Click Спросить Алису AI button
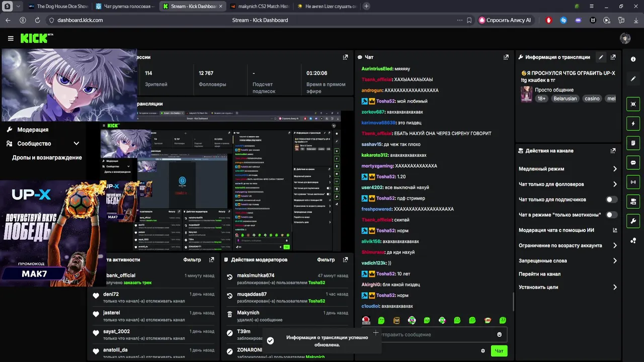The image size is (644, 362). pos(505,20)
